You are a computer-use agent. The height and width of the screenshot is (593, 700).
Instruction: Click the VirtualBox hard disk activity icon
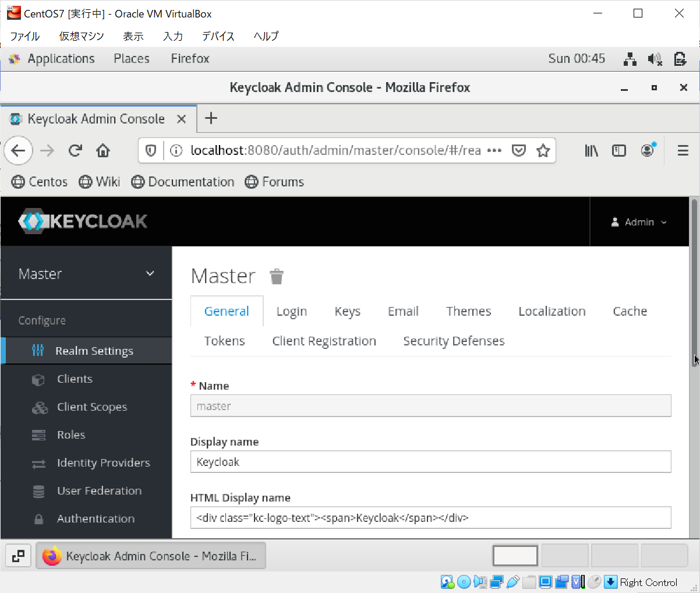click(447, 582)
